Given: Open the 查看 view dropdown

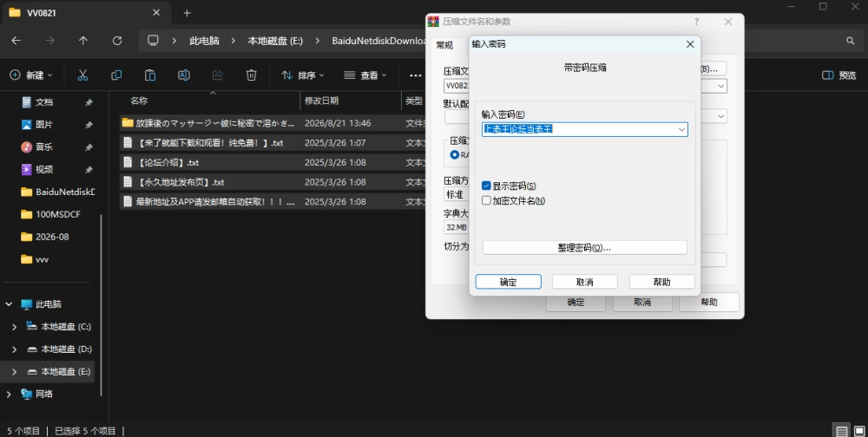Looking at the screenshot, I should pyautogui.click(x=365, y=75).
